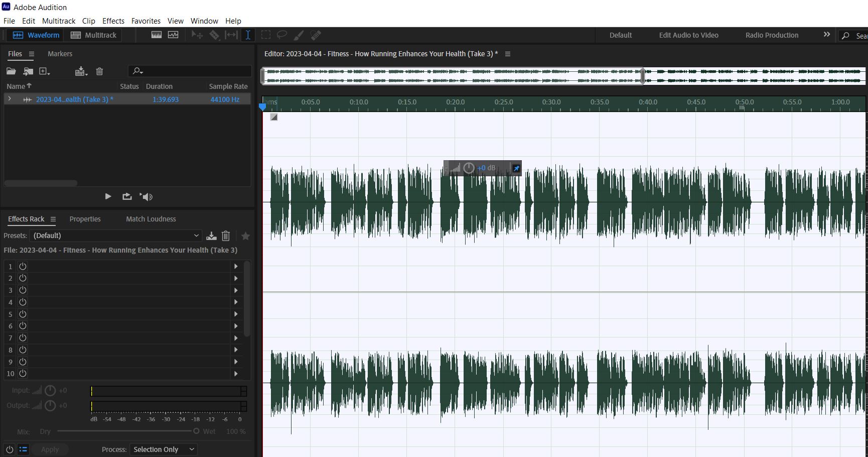Screen dimensions: 868x457
Task: Show the spectral pitch display
Action: [x=173, y=35]
